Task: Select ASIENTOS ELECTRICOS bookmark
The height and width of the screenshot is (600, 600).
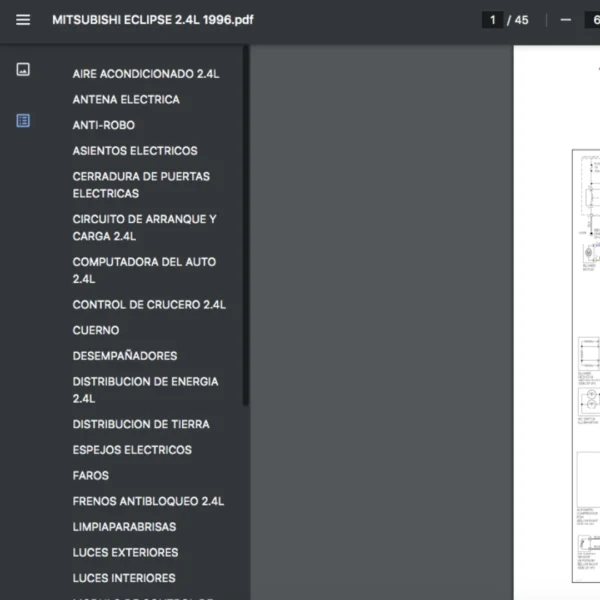Action: tap(135, 151)
